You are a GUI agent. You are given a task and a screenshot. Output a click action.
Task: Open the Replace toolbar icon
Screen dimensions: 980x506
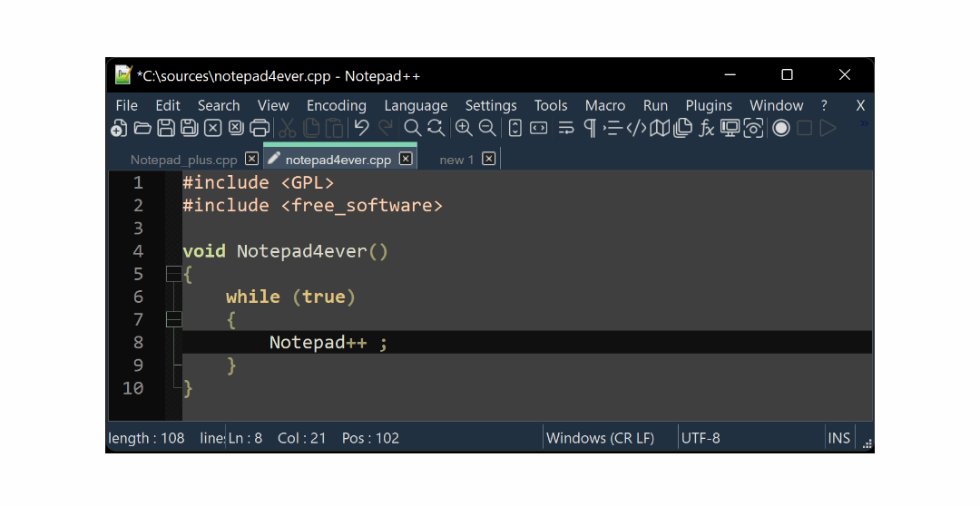pos(436,128)
